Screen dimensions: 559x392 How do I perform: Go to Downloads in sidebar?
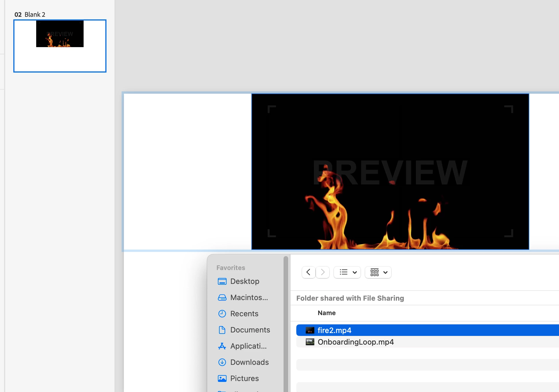[x=249, y=362]
